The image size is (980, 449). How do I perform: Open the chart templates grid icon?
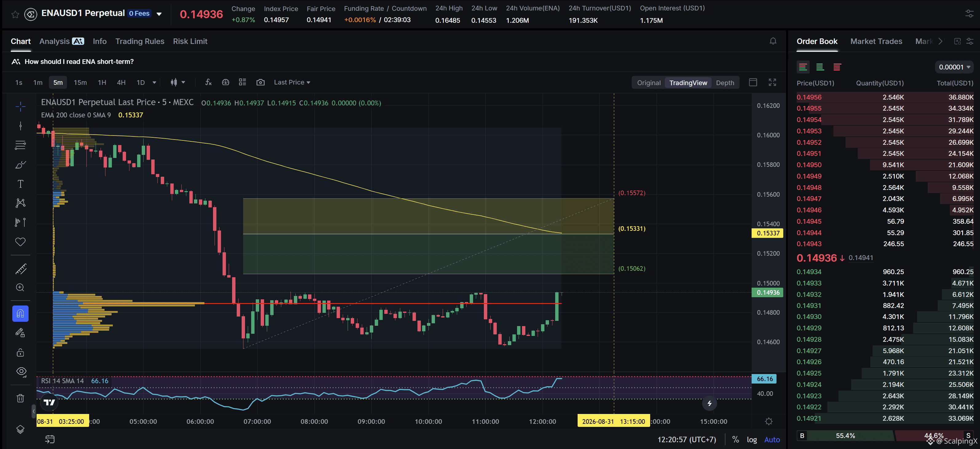click(x=243, y=82)
